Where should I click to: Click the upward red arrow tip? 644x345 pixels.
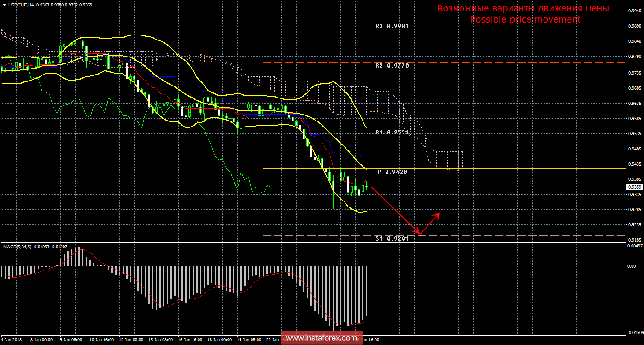pos(440,213)
